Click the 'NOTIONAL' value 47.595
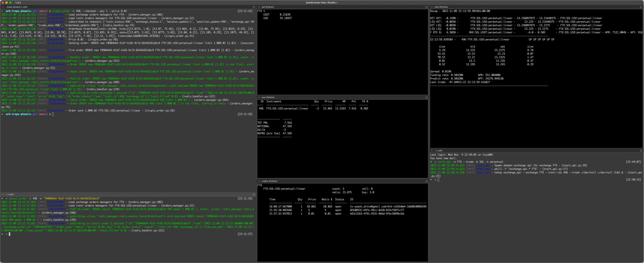 (287, 126)
